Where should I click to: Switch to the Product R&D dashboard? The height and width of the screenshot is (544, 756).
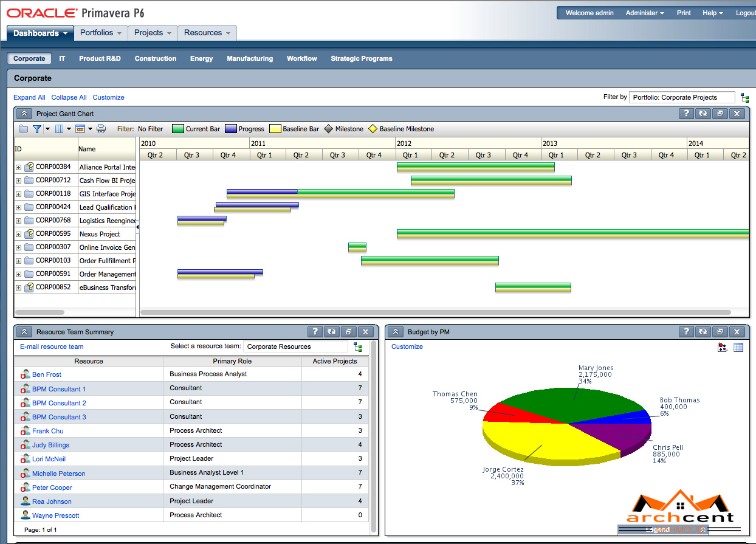100,58
